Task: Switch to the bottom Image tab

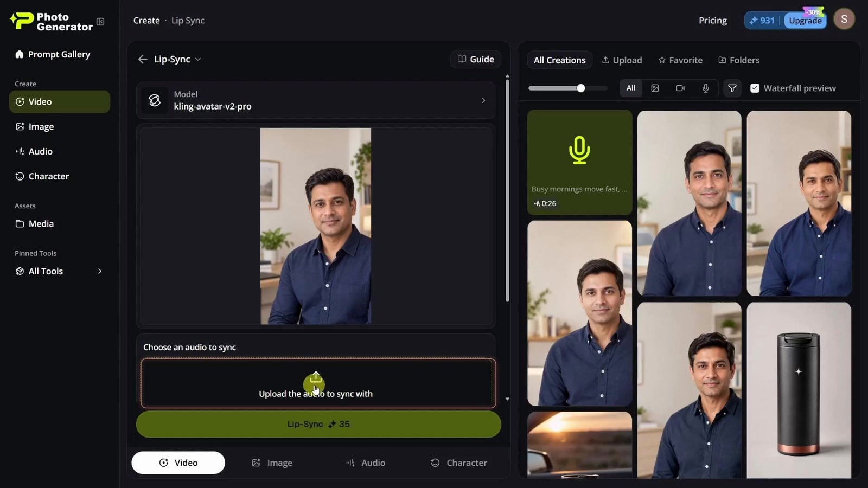Action: [272, 463]
